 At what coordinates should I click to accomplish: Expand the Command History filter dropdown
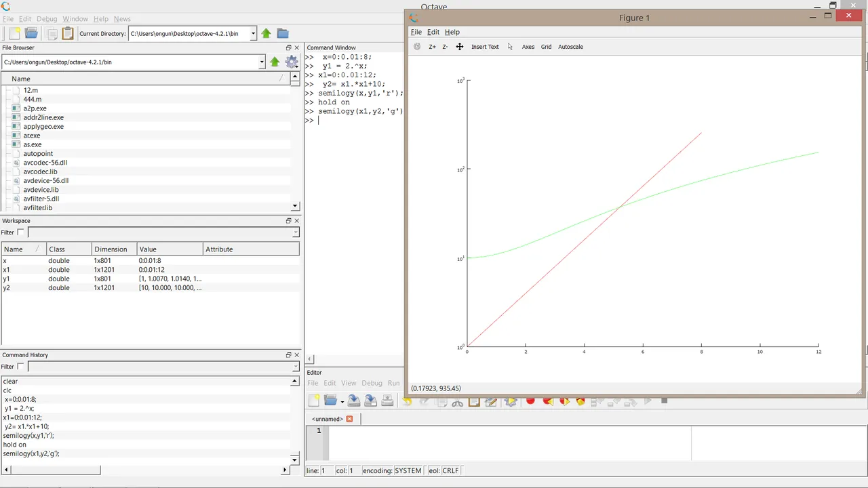click(296, 367)
